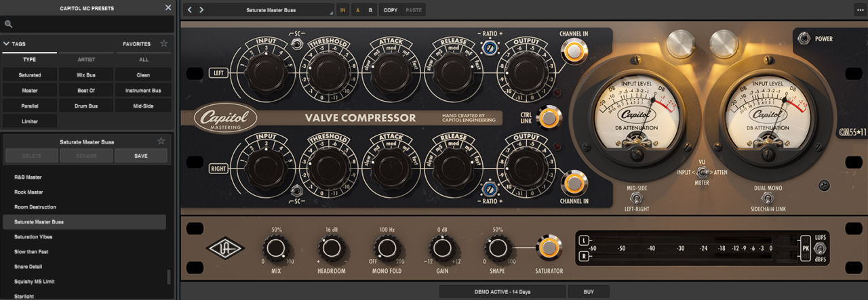
Task: Collapse the TAGS section chevron
Action: pyautogui.click(x=6, y=44)
